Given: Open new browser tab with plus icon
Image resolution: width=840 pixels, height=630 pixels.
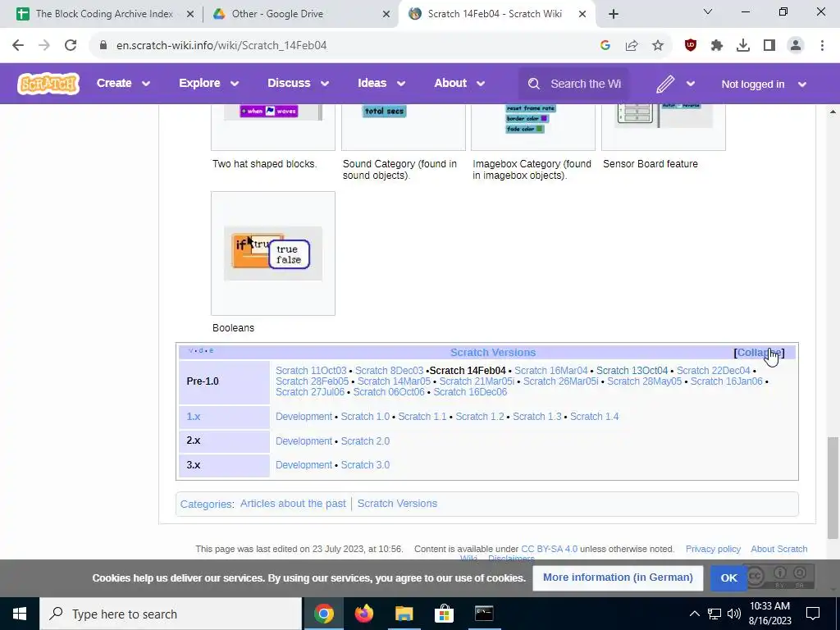Looking at the screenshot, I should point(614,14).
